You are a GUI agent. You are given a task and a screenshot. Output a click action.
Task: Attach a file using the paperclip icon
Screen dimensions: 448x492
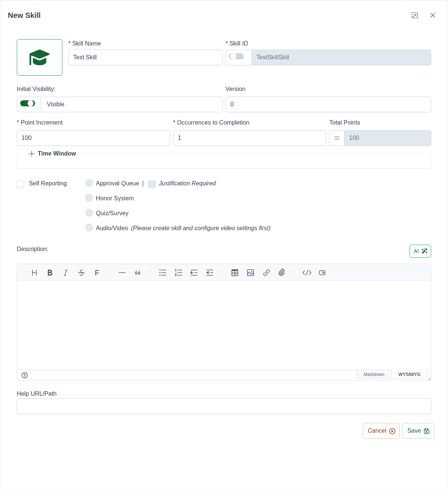(x=282, y=273)
